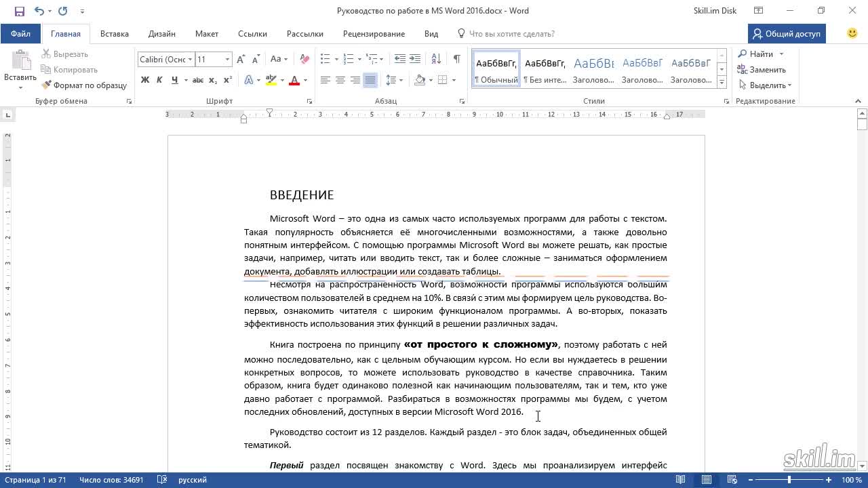This screenshot has width=868, height=488.
Task: Redo the last action
Action: coord(63,11)
